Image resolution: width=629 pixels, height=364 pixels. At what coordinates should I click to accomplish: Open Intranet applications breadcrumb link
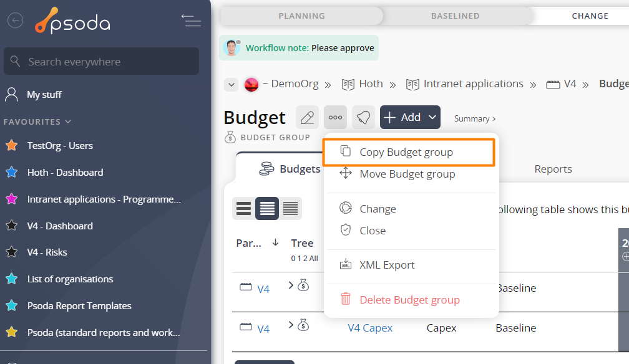point(474,84)
